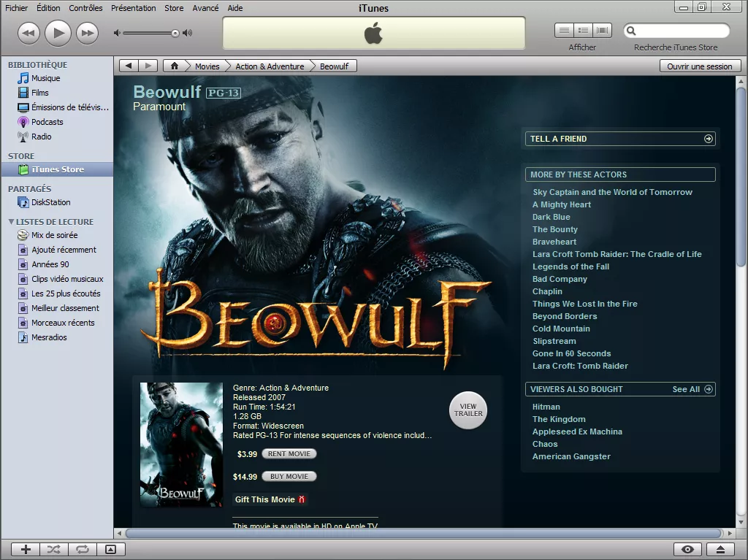748x560 pixels.
Task: Collapse the Listes de lecture section
Action: click(x=12, y=222)
